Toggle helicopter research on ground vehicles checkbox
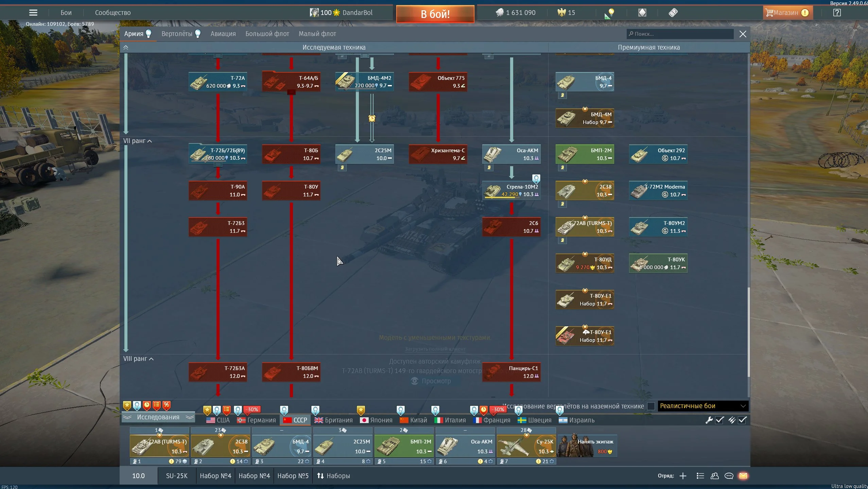 651,406
